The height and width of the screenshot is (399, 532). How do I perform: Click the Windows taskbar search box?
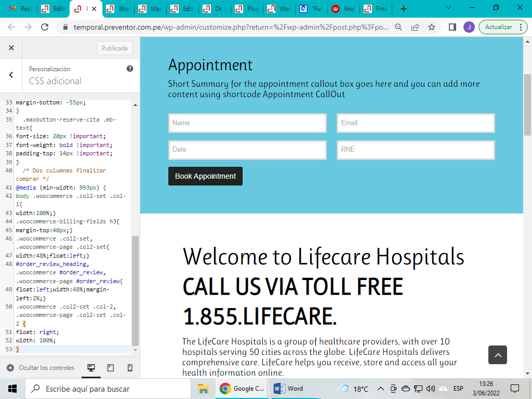108,389
